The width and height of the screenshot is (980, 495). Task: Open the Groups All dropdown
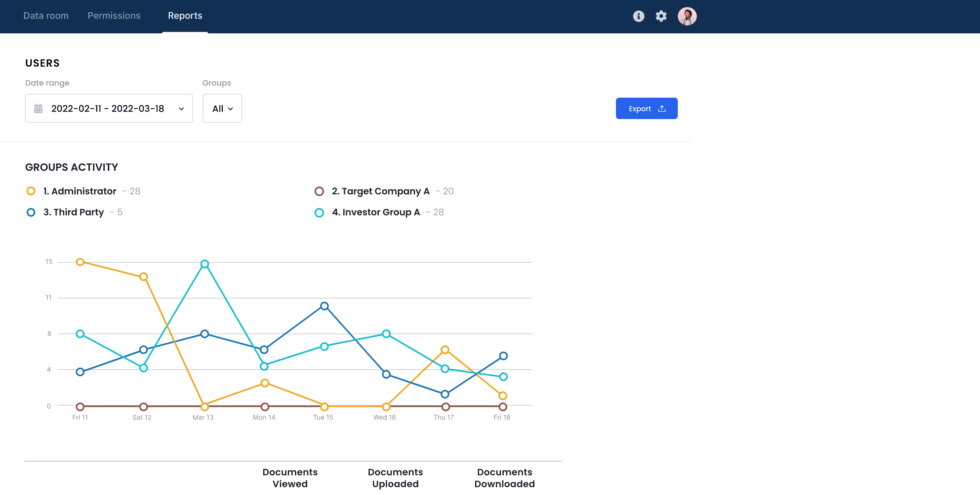pyautogui.click(x=222, y=108)
